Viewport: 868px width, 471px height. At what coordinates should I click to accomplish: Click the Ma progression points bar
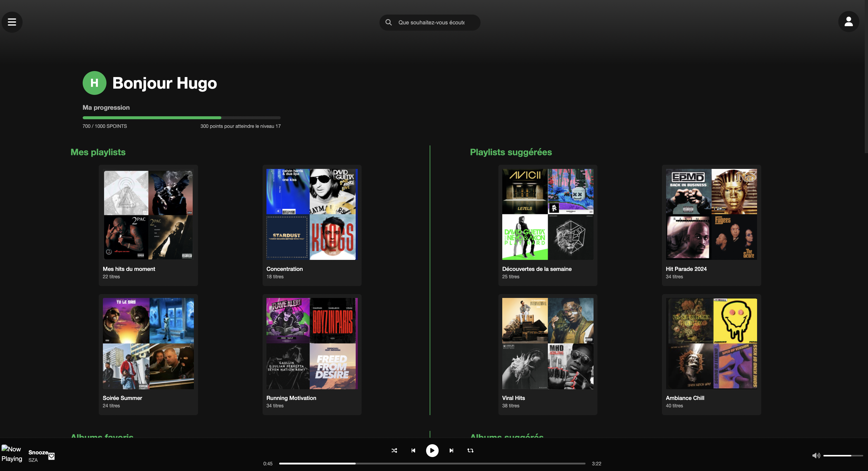(182, 117)
